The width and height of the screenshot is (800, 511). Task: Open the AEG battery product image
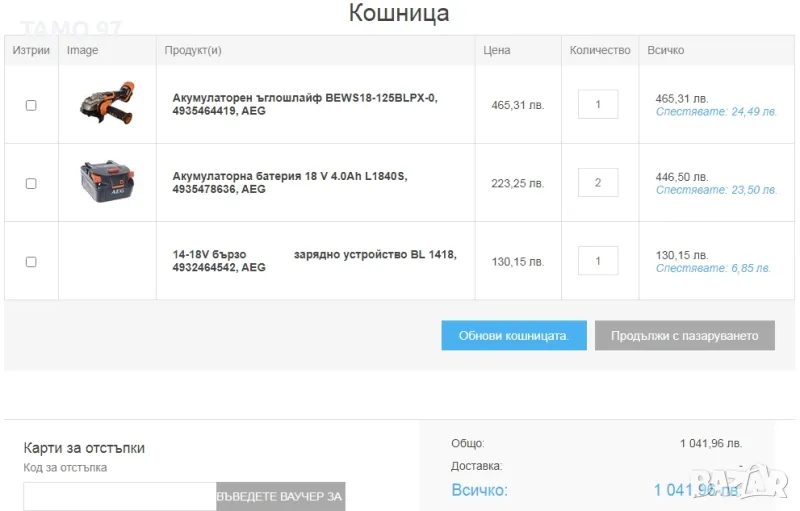[107, 182]
